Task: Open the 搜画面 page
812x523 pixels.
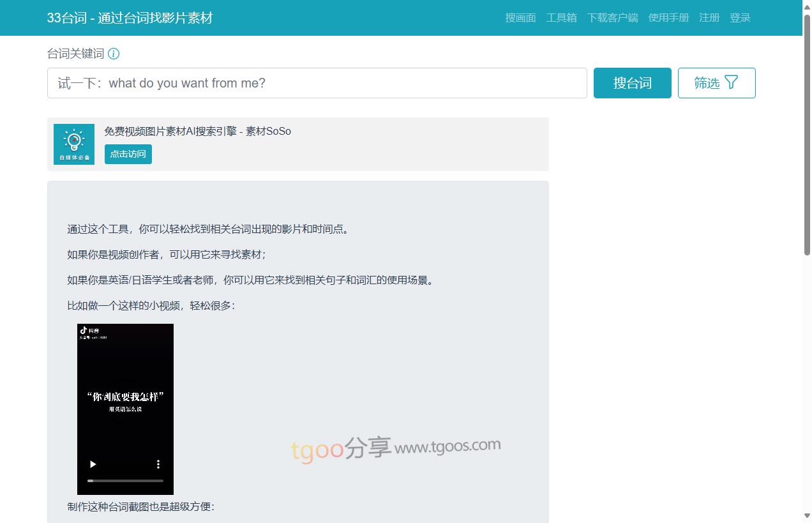Action: click(520, 18)
